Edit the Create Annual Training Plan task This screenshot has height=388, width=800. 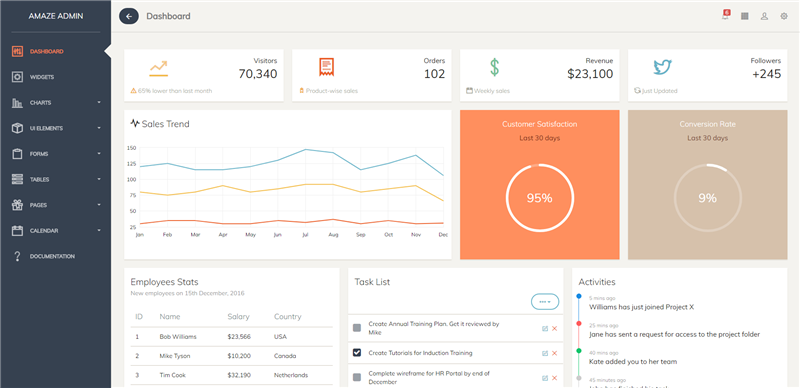coord(545,328)
